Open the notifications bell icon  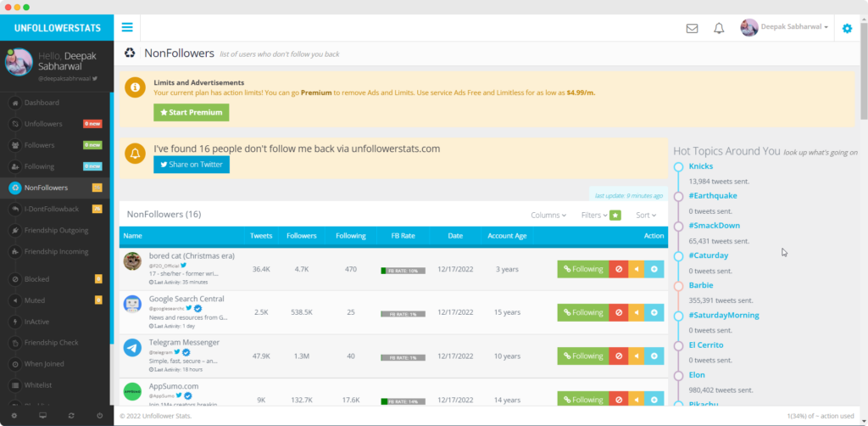pos(719,28)
